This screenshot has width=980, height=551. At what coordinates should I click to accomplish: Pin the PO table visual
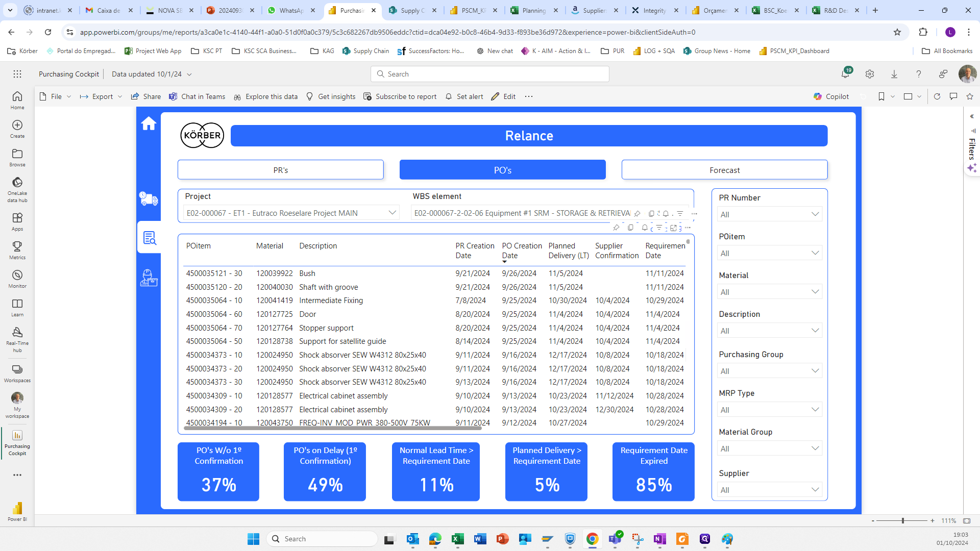616,228
